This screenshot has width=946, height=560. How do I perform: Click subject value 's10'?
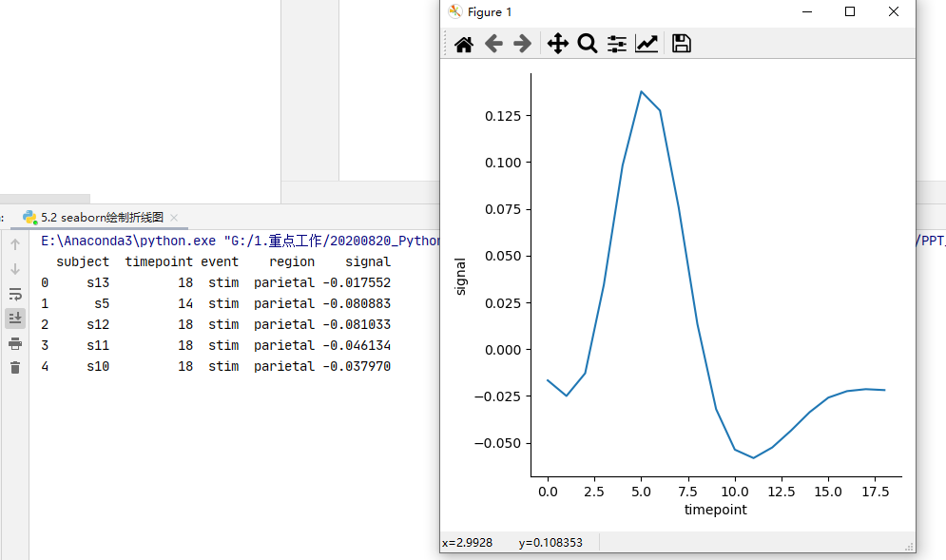[98, 366]
